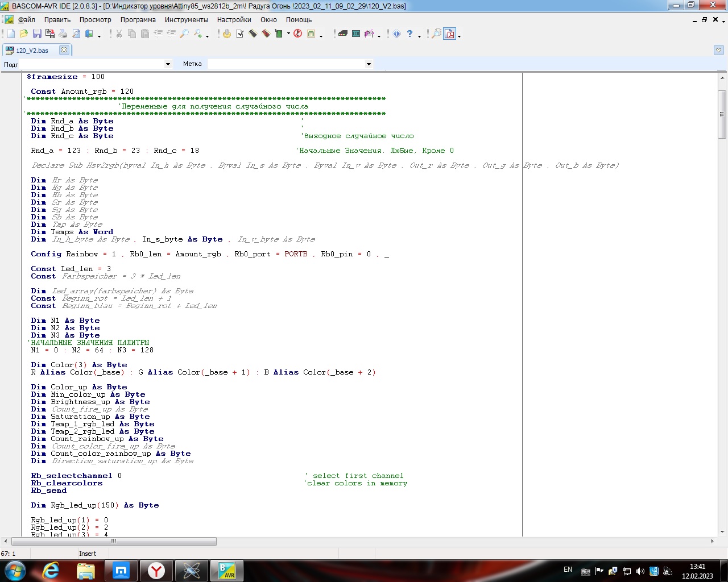
Task: Click the horizontal scrollbar thumb below the code
Action: coord(114,541)
